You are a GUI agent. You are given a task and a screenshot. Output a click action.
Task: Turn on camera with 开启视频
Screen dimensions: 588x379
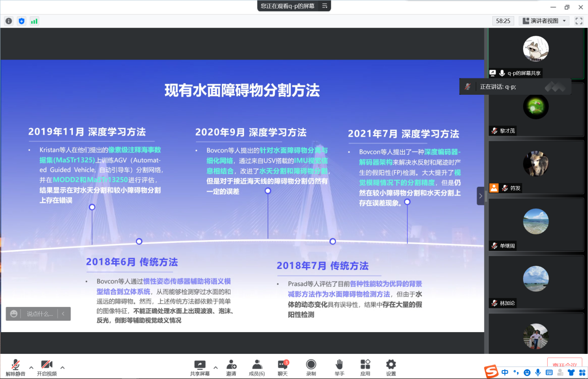click(x=46, y=367)
